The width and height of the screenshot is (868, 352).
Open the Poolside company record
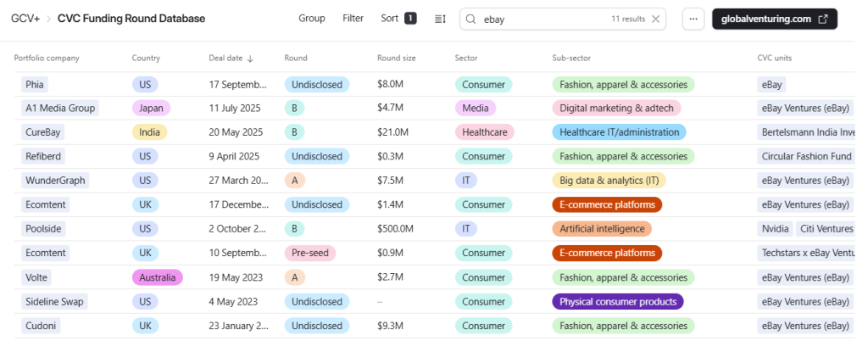pos(44,229)
